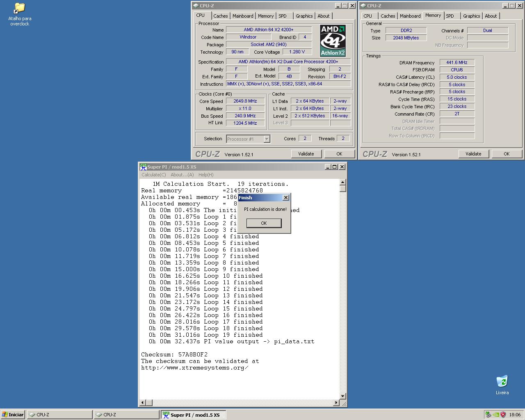Screen dimensions: 525x420
Task: Open Graphics tab in right CPU-Z window
Action: 472,16
